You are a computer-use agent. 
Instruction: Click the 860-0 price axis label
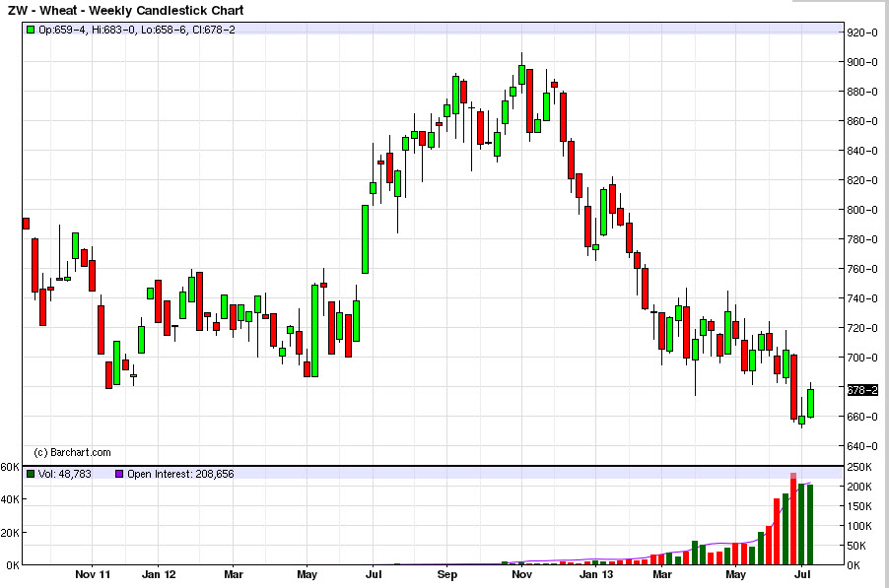pyautogui.click(x=862, y=121)
